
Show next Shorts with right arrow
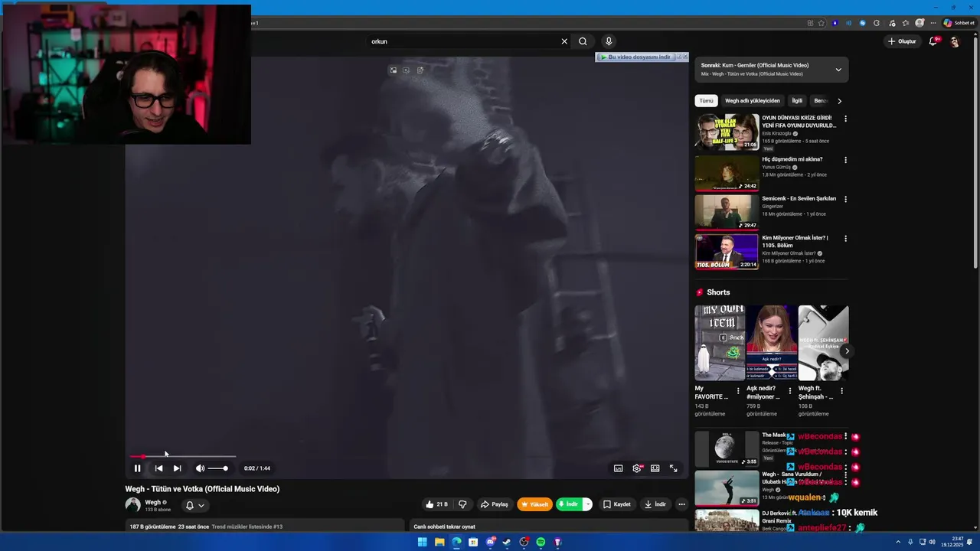(x=847, y=351)
